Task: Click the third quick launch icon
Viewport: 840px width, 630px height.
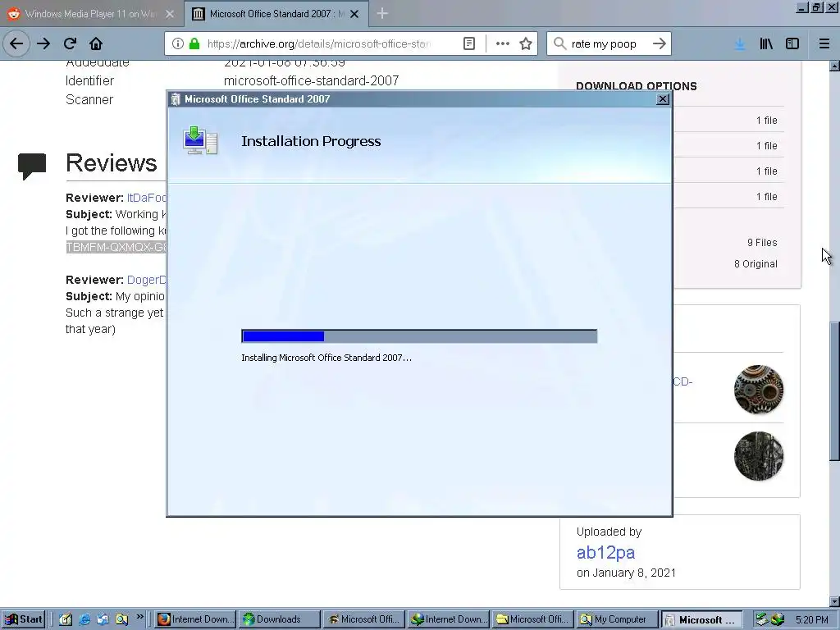Action: point(103,620)
